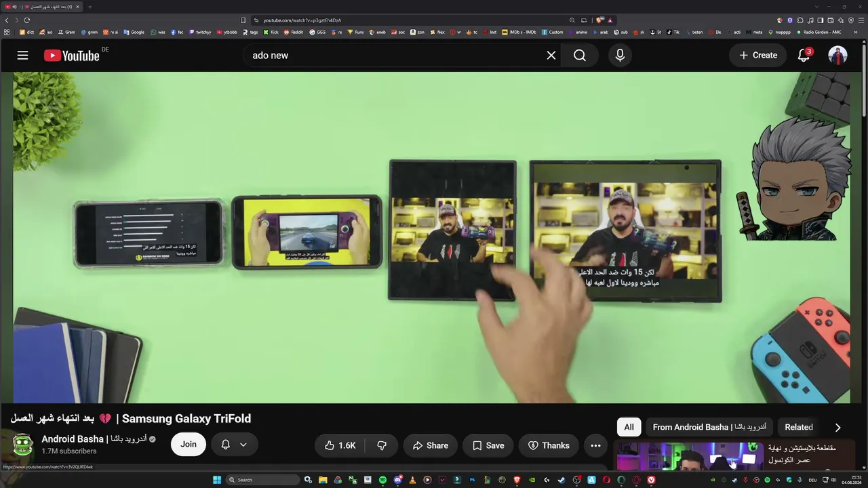
Task: Open Brave Shields lion icon
Action: 599,20
